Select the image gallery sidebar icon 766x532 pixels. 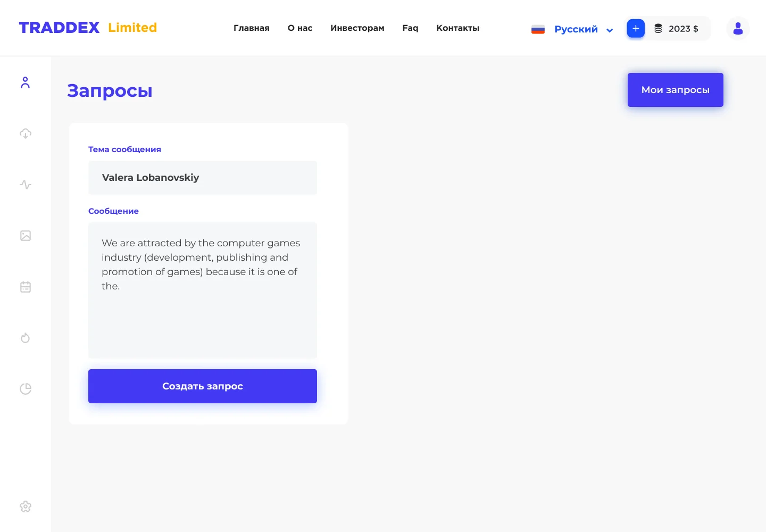(x=26, y=236)
